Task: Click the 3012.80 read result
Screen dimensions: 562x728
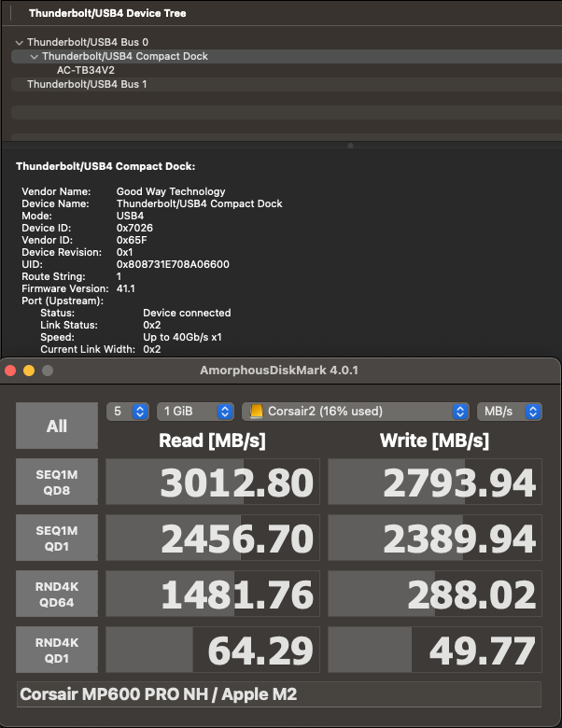Action: coord(213,482)
